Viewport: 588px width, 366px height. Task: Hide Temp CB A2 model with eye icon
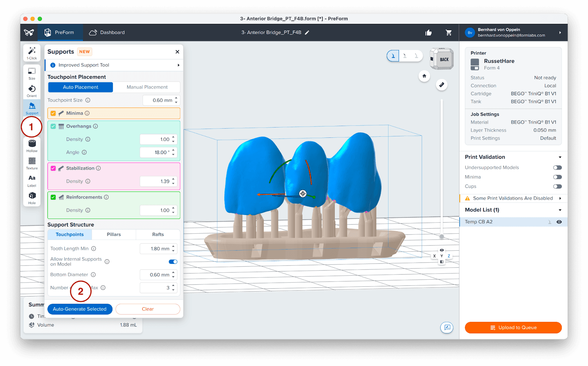559,222
